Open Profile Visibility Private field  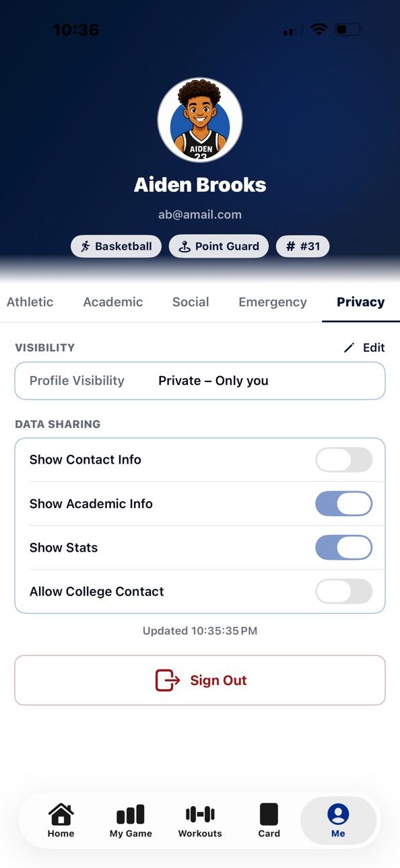tap(200, 381)
